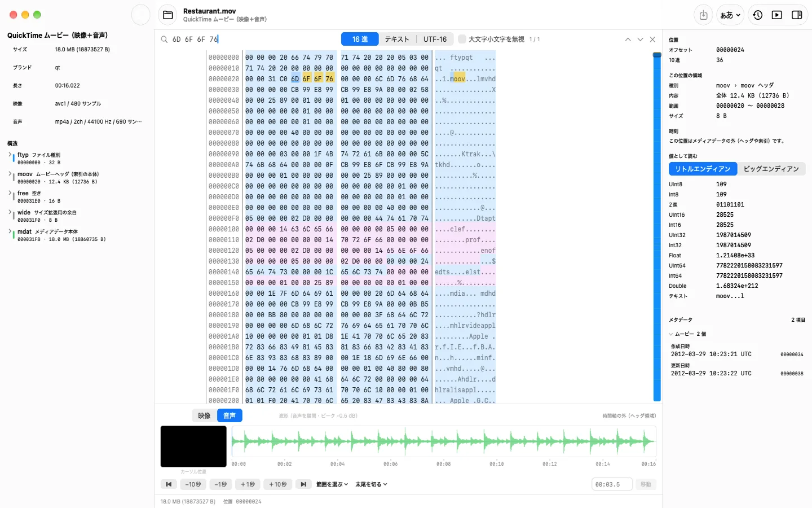Open a file with the folder icon
This screenshot has height=508, width=812.
pyautogui.click(x=168, y=15)
